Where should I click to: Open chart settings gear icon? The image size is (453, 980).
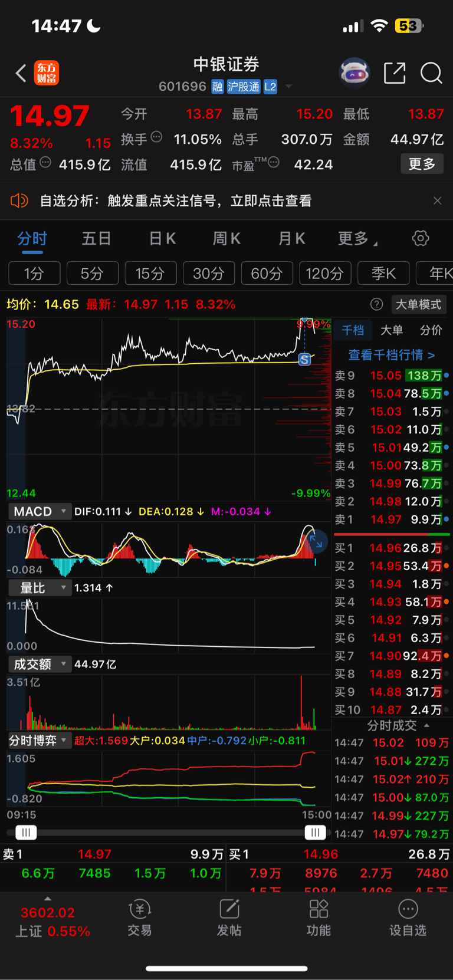tap(421, 238)
